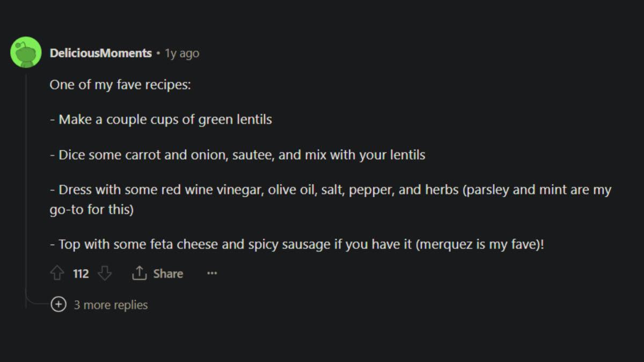Click the green Reddit avatar icon
The image size is (644, 362).
coord(26,53)
